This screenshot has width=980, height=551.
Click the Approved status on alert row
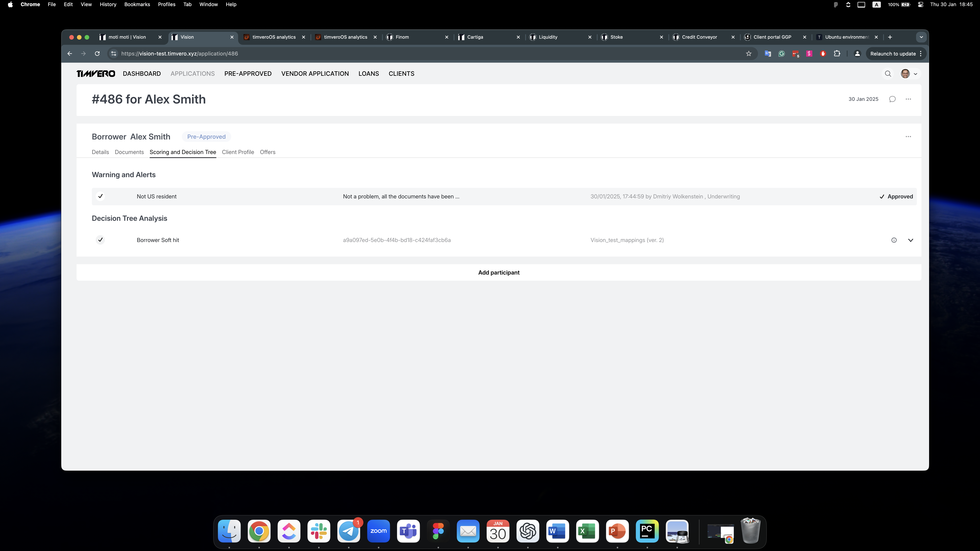click(x=896, y=197)
